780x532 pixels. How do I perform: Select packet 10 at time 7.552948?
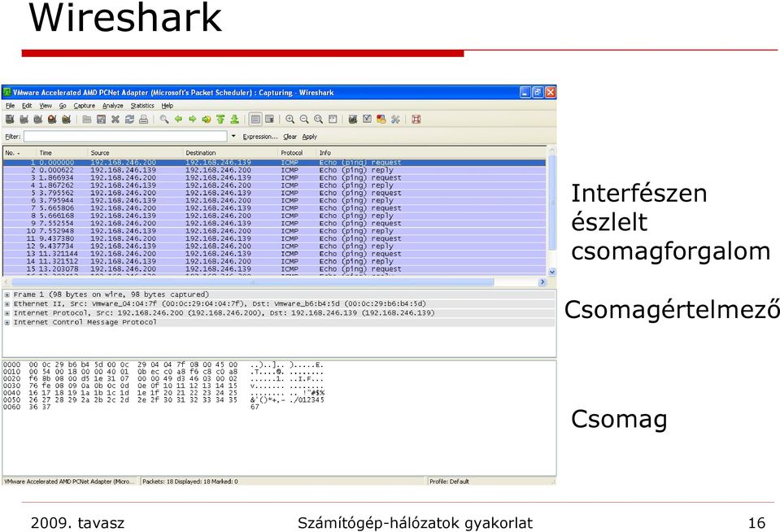[274, 231]
